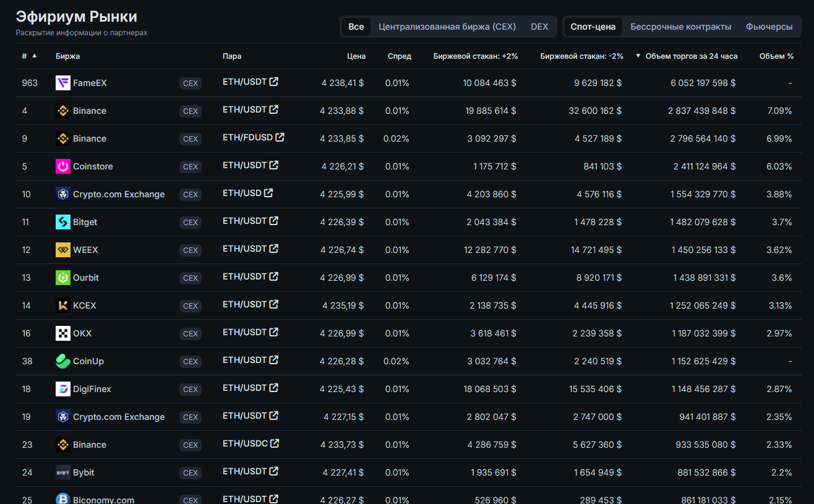Click the order book value 18 068 503 $

[x=491, y=389]
